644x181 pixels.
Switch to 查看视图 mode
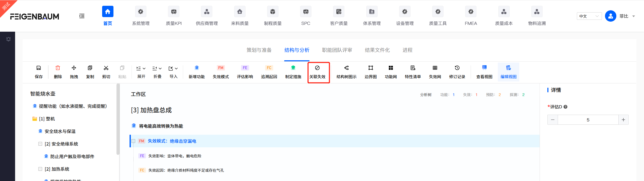click(x=485, y=72)
